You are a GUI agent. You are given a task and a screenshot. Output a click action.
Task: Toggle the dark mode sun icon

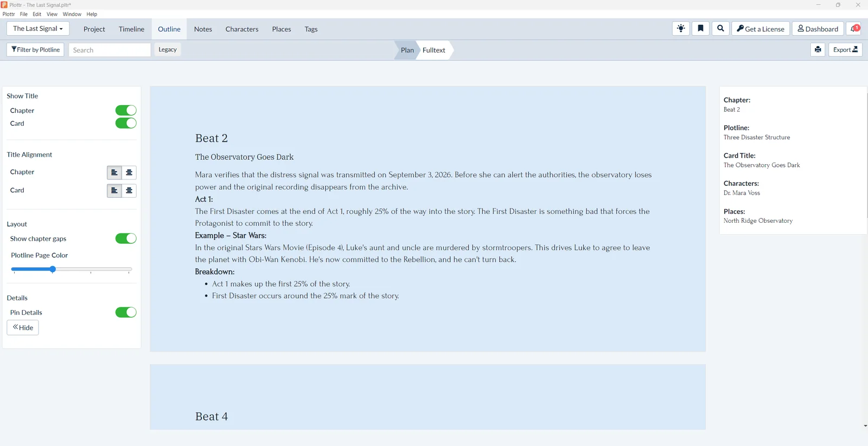tap(681, 29)
